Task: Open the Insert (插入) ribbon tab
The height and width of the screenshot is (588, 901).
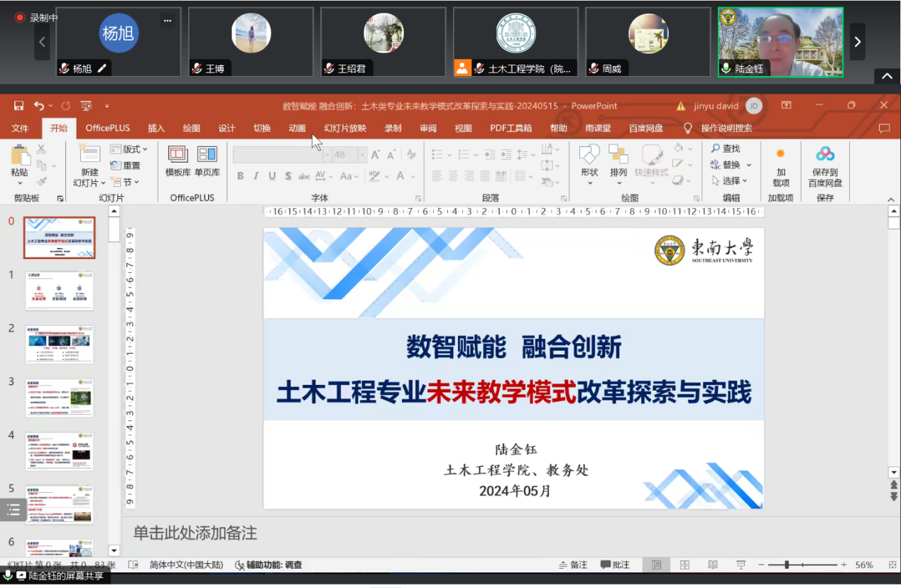Action: pyautogui.click(x=156, y=129)
